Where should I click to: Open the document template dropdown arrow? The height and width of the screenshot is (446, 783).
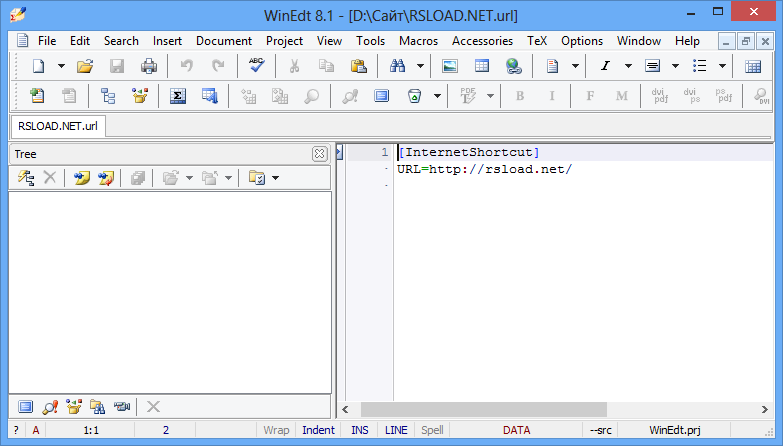tap(575, 66)
